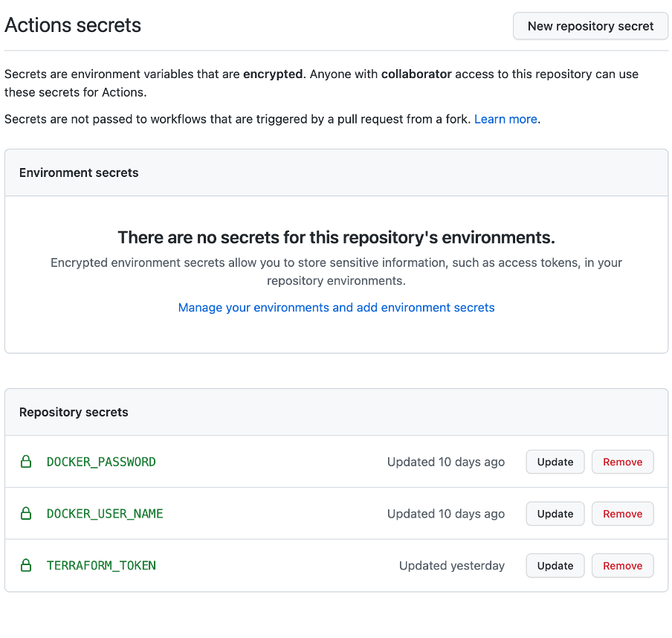Click the Environment secrets section header
This screenshot has height=638, width=672.
coord(79,172)
